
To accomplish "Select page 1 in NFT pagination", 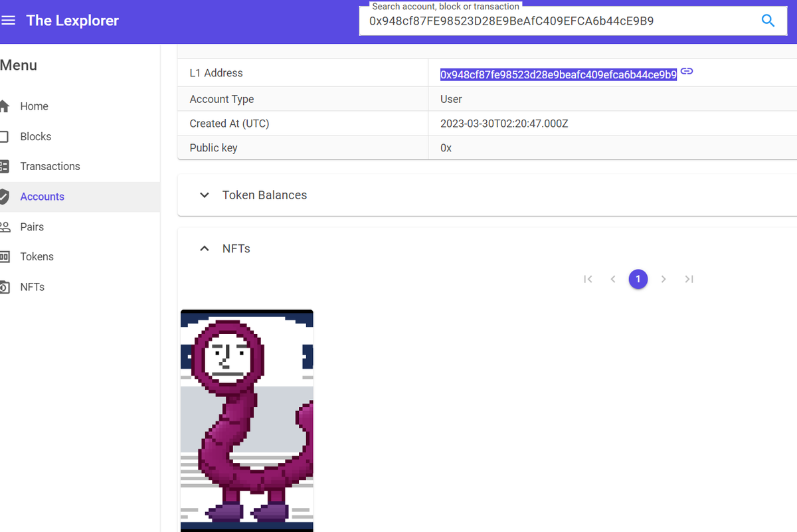I will point(638,279).
